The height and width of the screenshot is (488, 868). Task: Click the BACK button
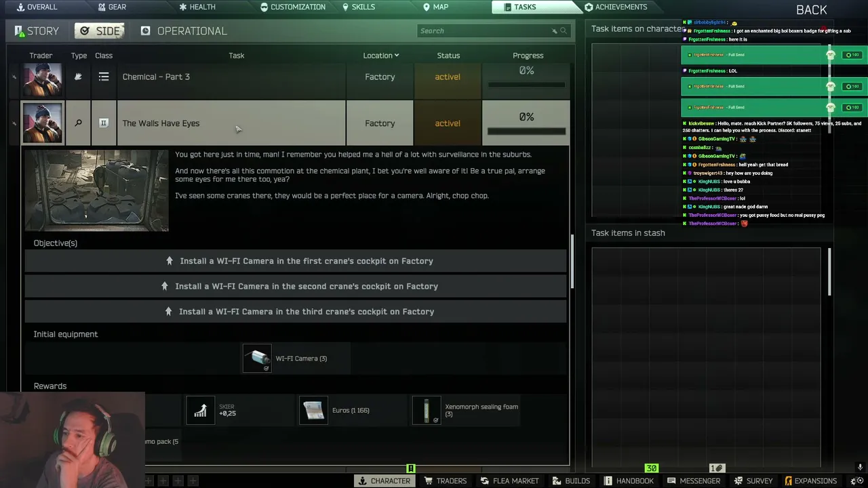(x=812, y=9)
